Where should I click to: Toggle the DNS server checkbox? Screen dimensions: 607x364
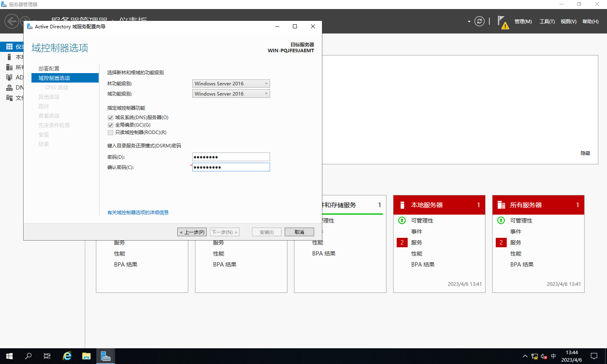[110, 118]
